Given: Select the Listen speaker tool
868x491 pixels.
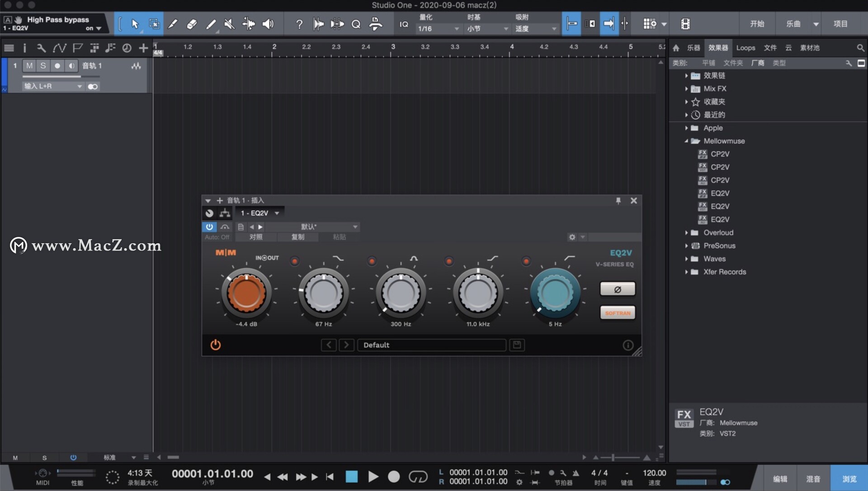Looking at the screenshot, I should coord(268,24).
